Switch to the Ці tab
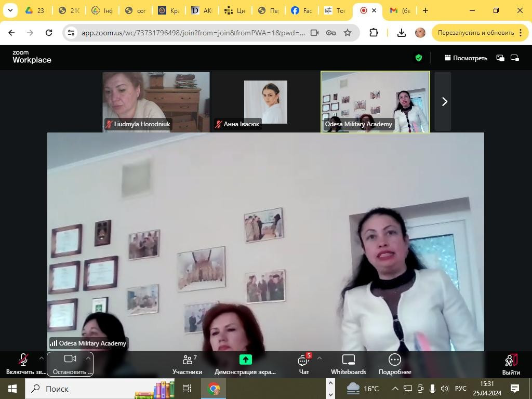The width and height of the screenshot is (532, 399). tap(235, 10)
